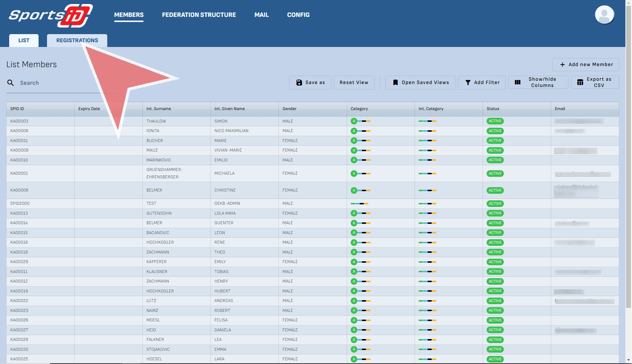Click the SportsID logo
The height and width of the screenshot is (364, 632).
click(x=50, y=15)
